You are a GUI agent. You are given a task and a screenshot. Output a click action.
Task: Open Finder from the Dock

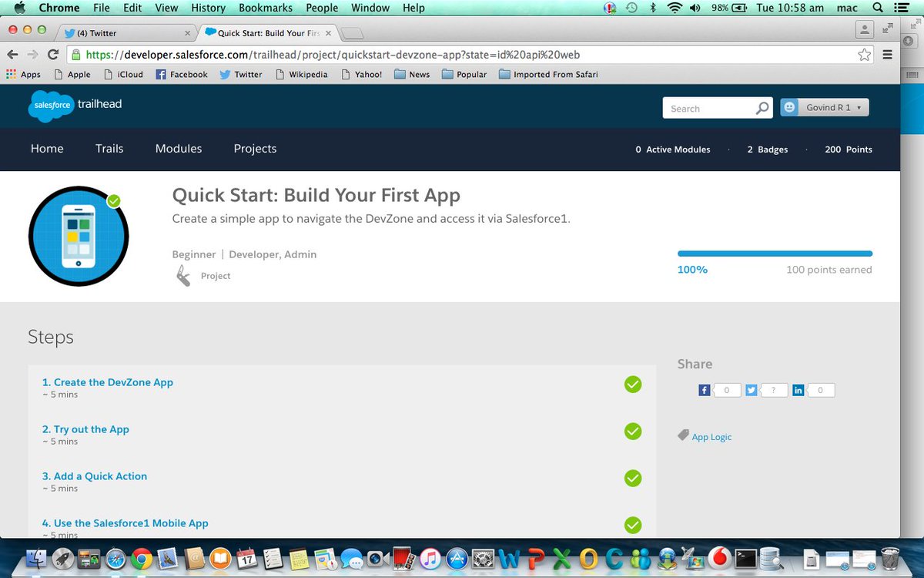tap(37, 559)
